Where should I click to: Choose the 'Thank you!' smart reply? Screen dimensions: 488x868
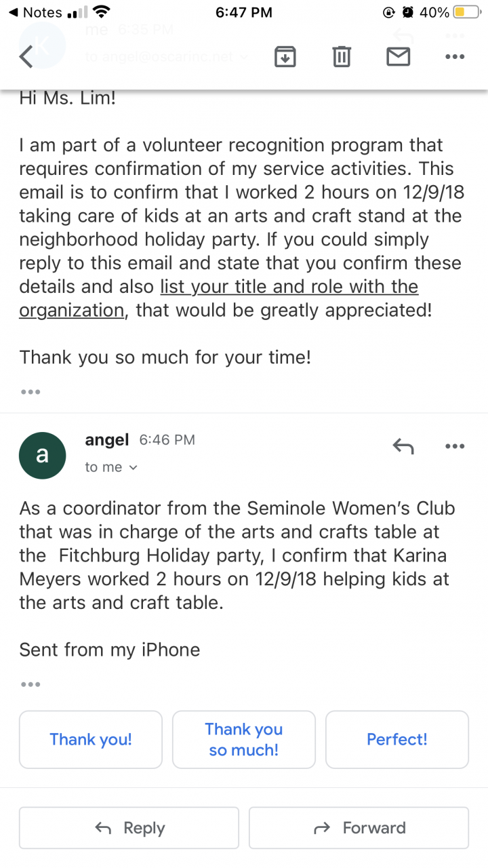coord(91,739)
